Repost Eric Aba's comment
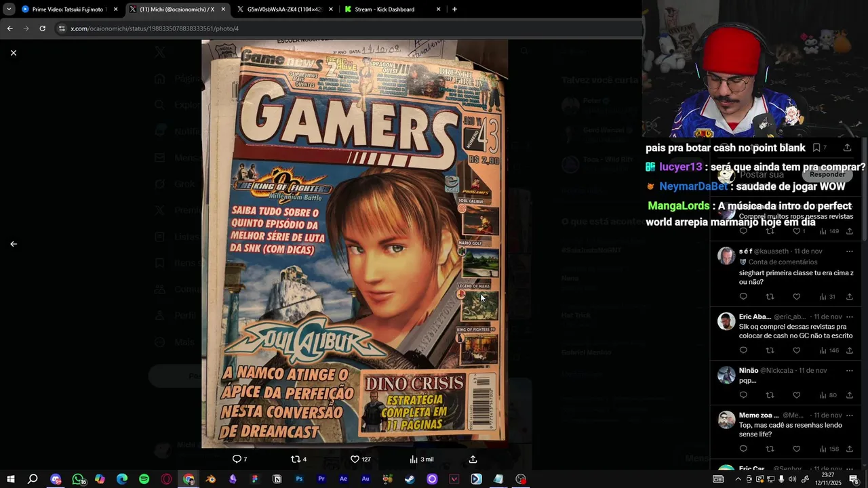868x488 pixels. [x=770, y=350]
